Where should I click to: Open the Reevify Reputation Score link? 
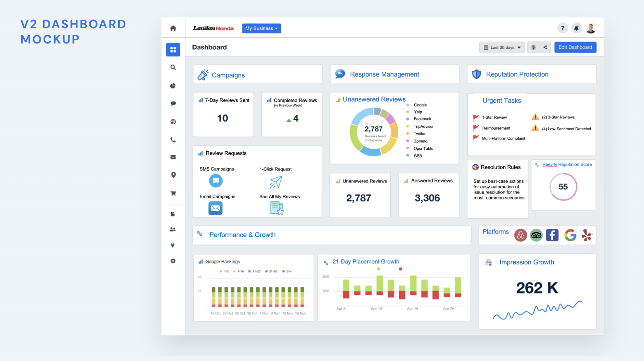point(567,165)
